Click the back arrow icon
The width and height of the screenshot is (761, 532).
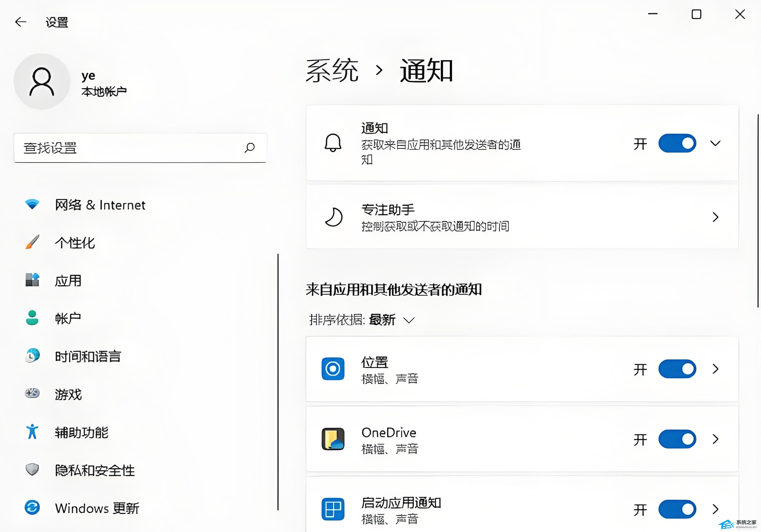(20, 22)
